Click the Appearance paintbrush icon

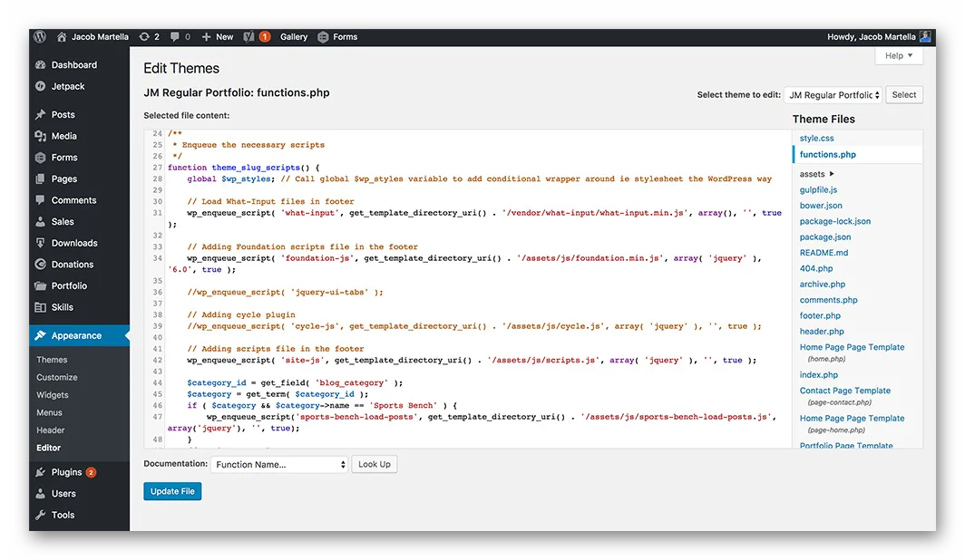41,335
